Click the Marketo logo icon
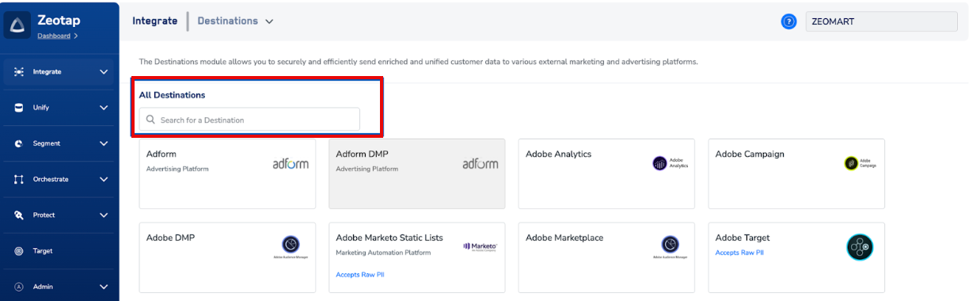Viewport: 980px width, 301px height. (x=481, y=247)
